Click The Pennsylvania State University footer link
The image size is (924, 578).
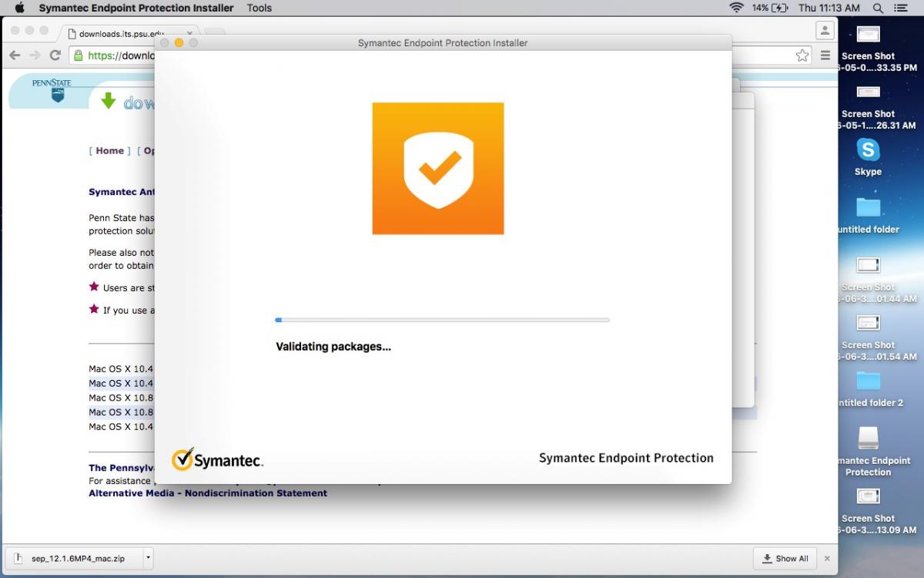point(121,468)
